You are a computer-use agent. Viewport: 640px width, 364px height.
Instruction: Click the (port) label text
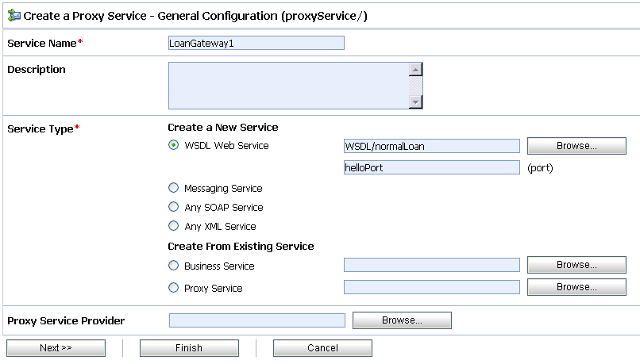point(540,168)
